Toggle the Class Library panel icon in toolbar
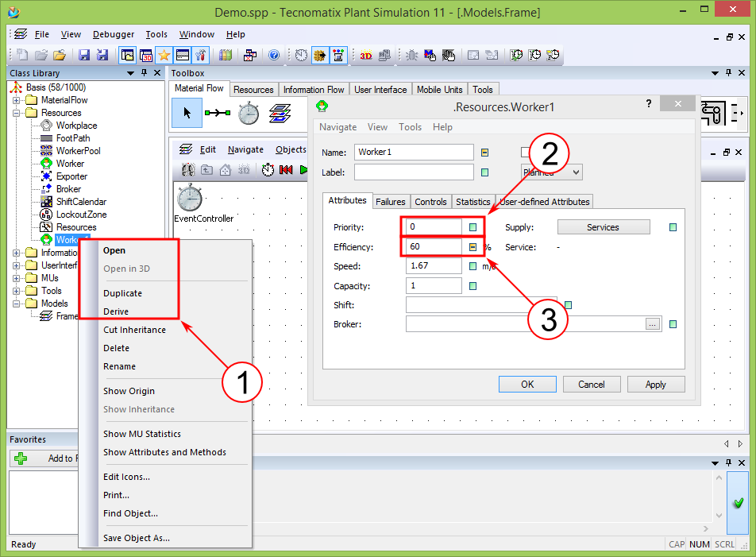The height and width of the screenshot is (557, 756). [x=128, y=55]
